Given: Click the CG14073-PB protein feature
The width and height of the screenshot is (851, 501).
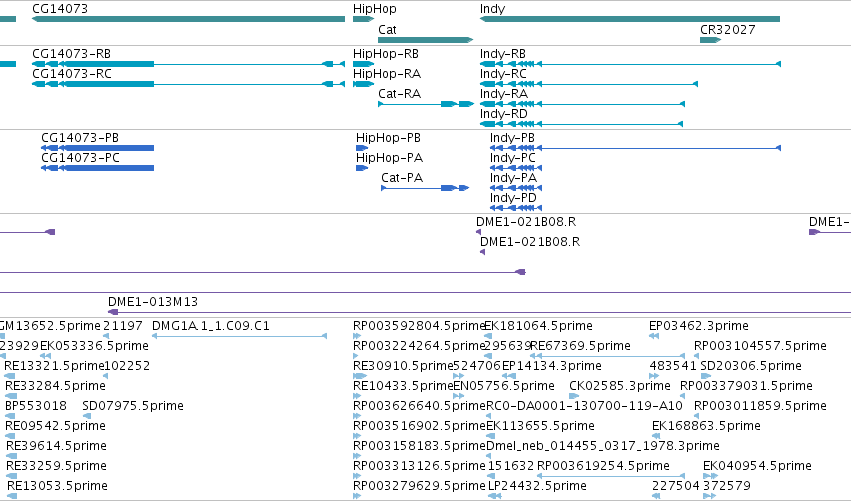Looking at the screenshot, I should 98,148.
